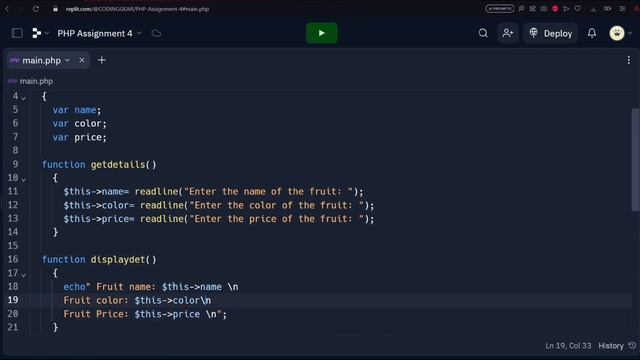Click the Ln 19, Col 33 status indicator
Screen dimensions: 640x360
(x=568, y=346)
